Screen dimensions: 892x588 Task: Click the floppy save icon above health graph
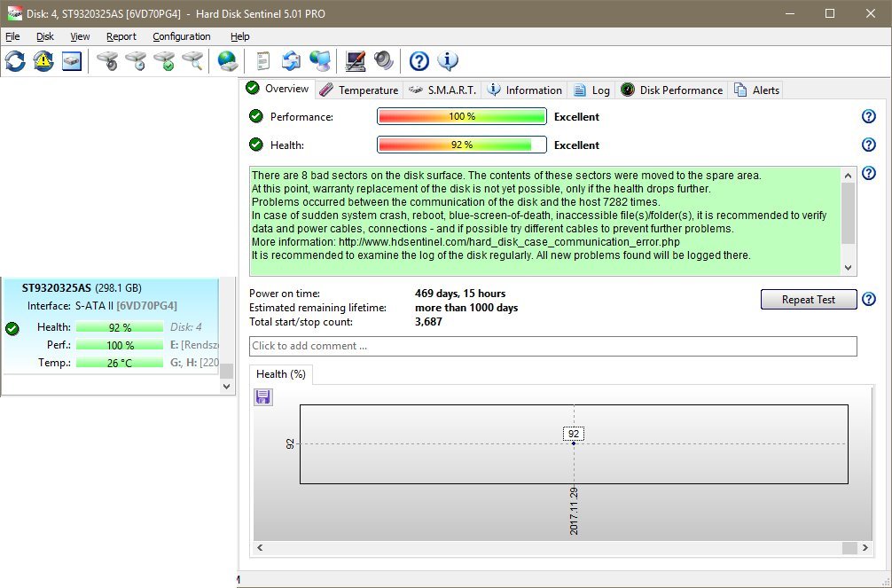pyautogui.click(x=262, y=396)
